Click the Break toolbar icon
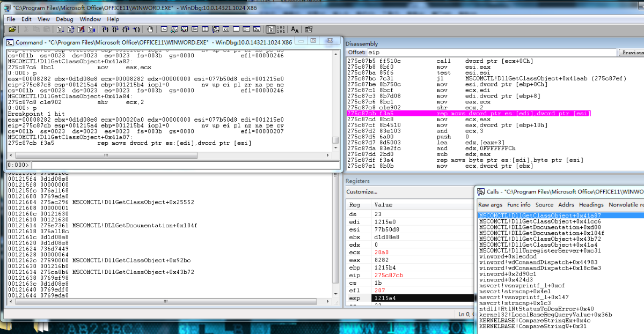This screenshot has width=644, height=334. 91,29
